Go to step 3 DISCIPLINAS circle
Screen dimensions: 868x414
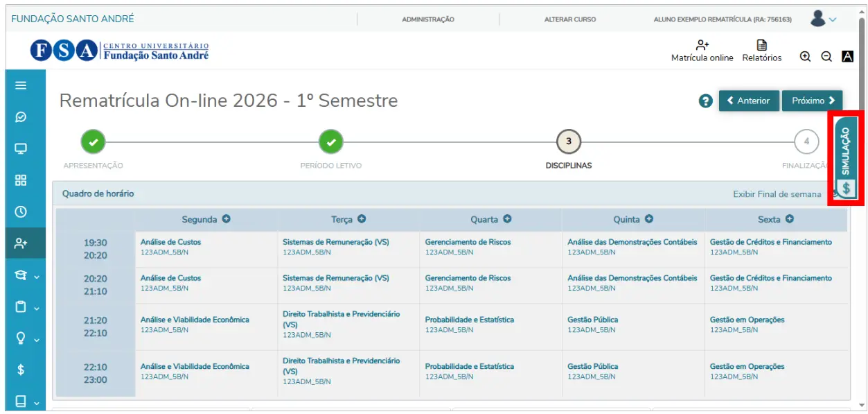(x=569, y=141)
